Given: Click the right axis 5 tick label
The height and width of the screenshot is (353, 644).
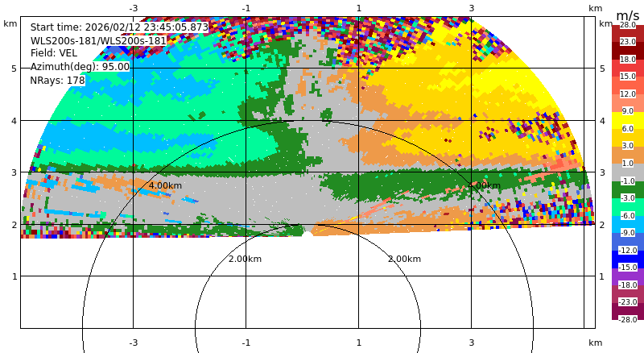Looking at the screenshot, I should pos(602,69).
